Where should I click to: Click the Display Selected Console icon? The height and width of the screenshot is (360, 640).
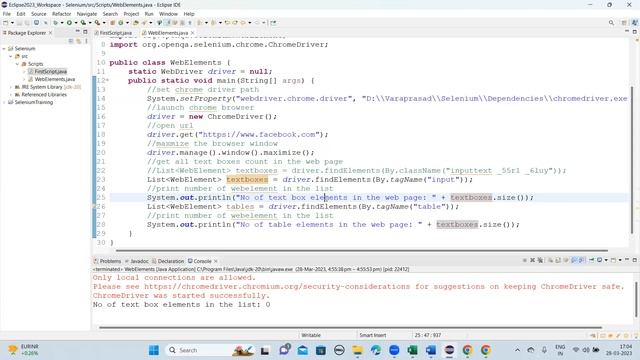[x=599, y=260]
